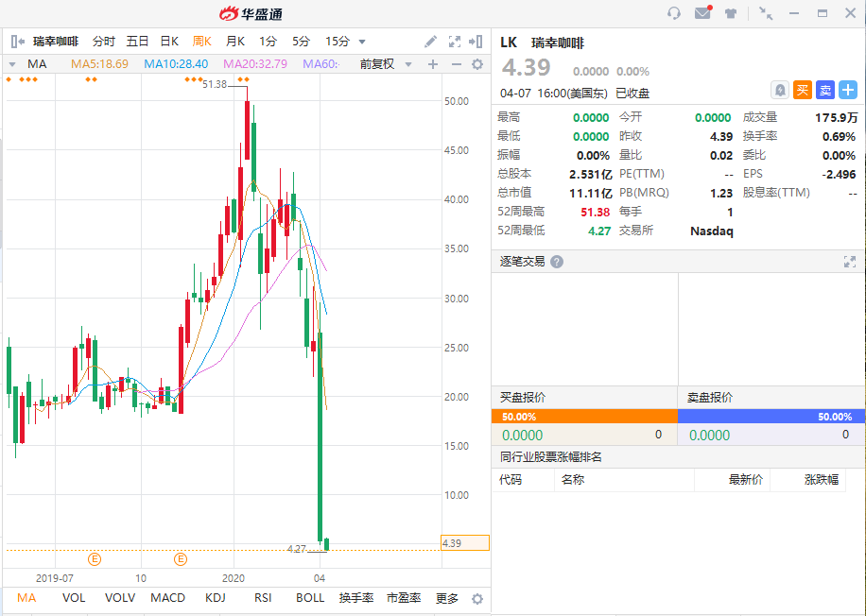Sort by 最新价 column header
This screenshot has width=866, height=616.
(746, 480)
